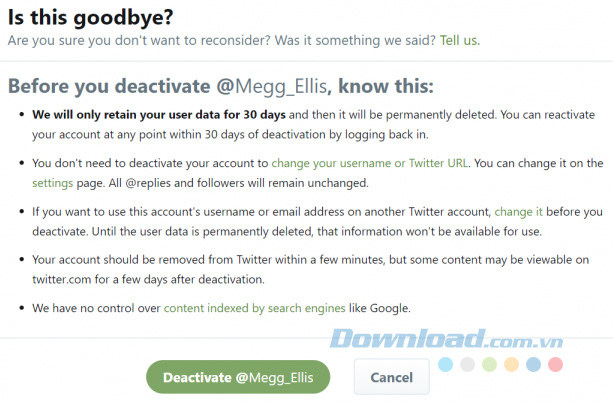Click the pale orange watermark dot

coord(511,364)
